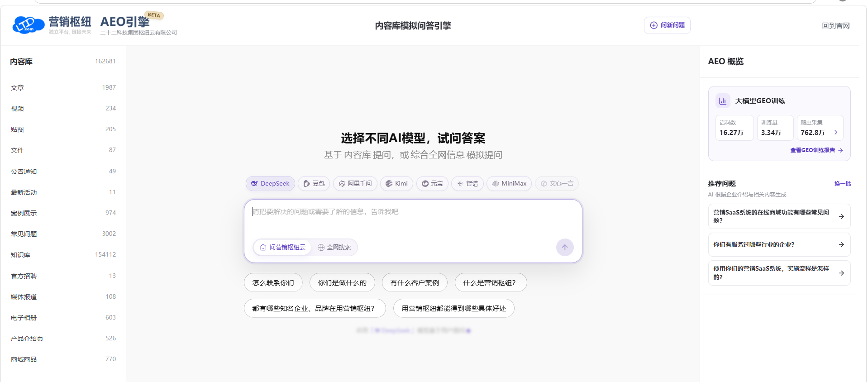Choose the MiniMax model chip

coord(509,183)
